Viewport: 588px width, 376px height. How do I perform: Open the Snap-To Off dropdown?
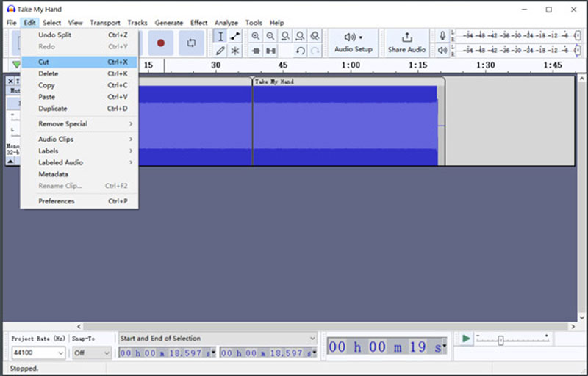pos(91,352)
